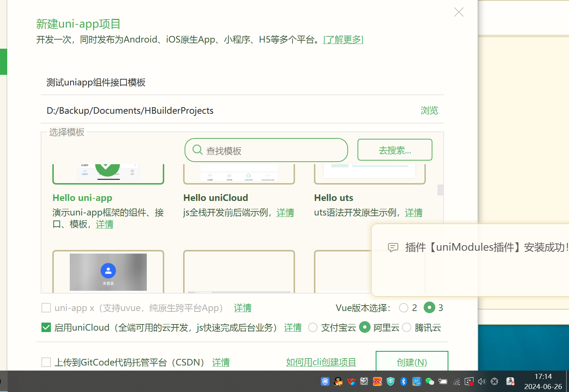Uncheck the 启用uniCloud checkbox
Image resolution: width=569 pixels, height=392 pixels.
(46, 327)
